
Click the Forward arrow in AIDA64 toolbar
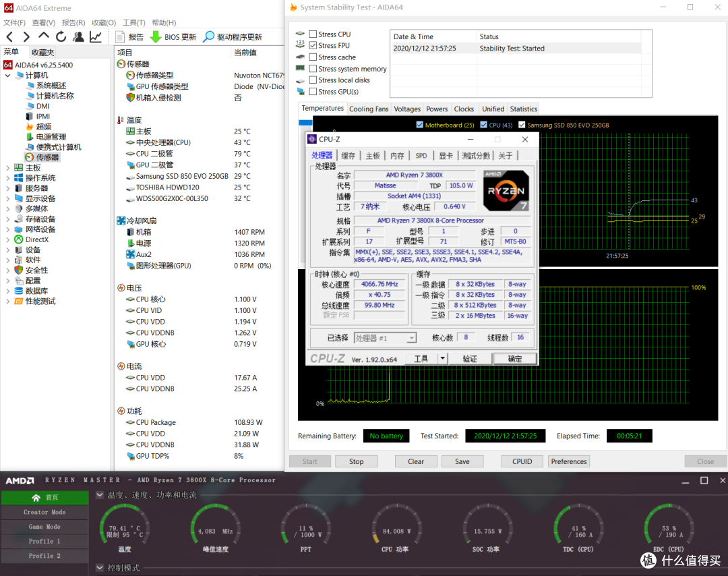pyautogui.click(x=26, y=36)
